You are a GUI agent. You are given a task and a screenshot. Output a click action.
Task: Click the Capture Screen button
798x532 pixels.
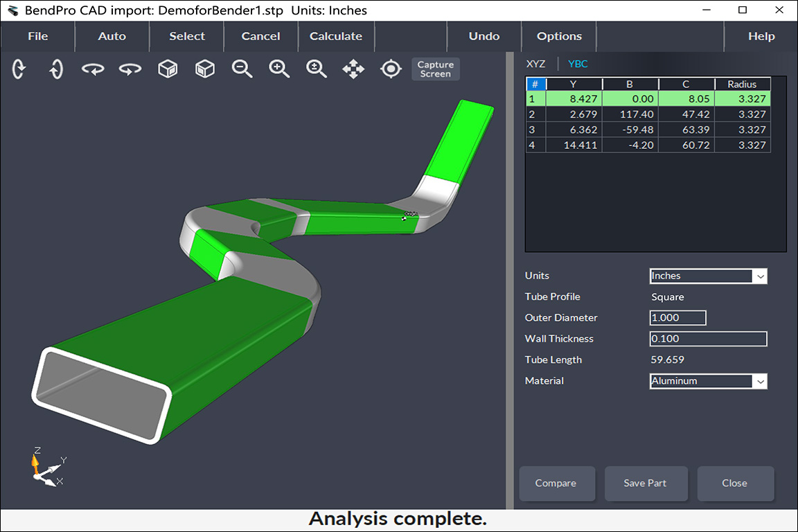435,69
